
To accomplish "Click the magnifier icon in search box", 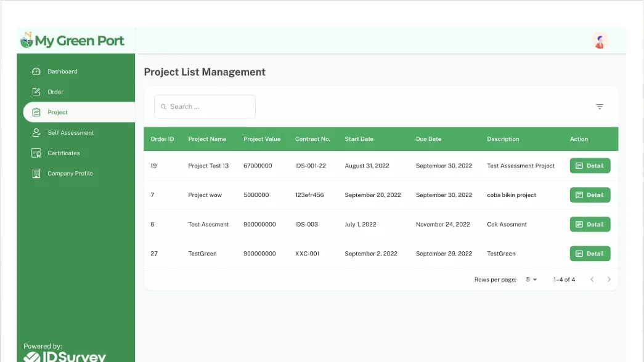I will click(x=163, y=107).
